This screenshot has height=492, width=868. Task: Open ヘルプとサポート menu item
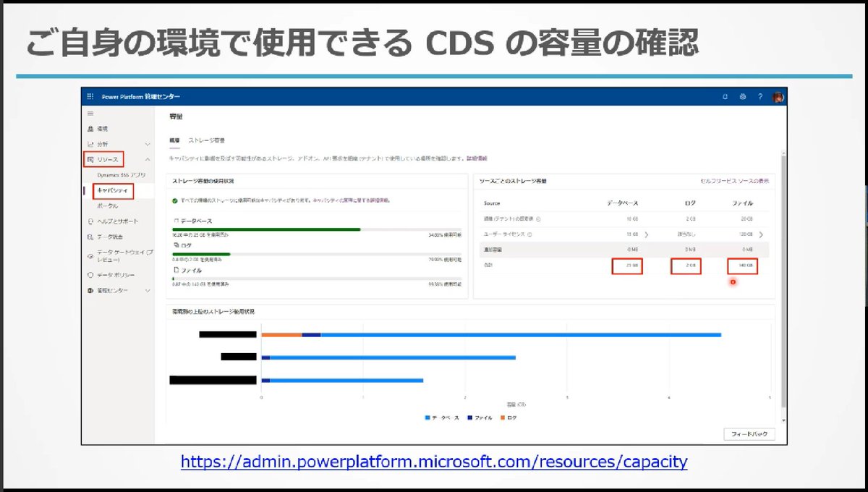pos(117,221)
